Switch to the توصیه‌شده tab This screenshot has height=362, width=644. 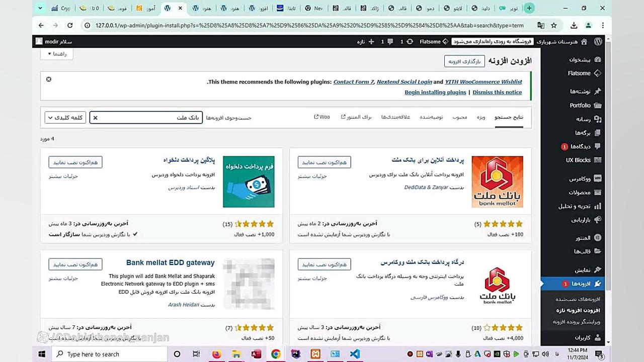(x=431, y=117)
